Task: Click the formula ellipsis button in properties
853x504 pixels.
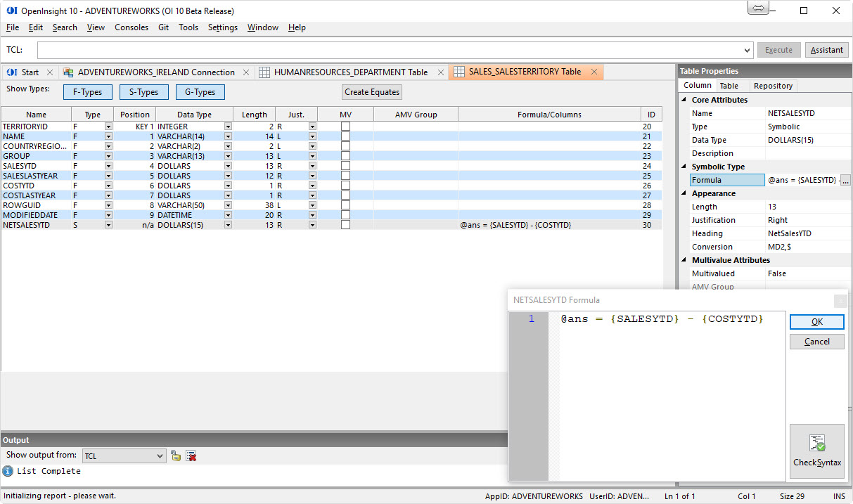Action: coord(845,180)
